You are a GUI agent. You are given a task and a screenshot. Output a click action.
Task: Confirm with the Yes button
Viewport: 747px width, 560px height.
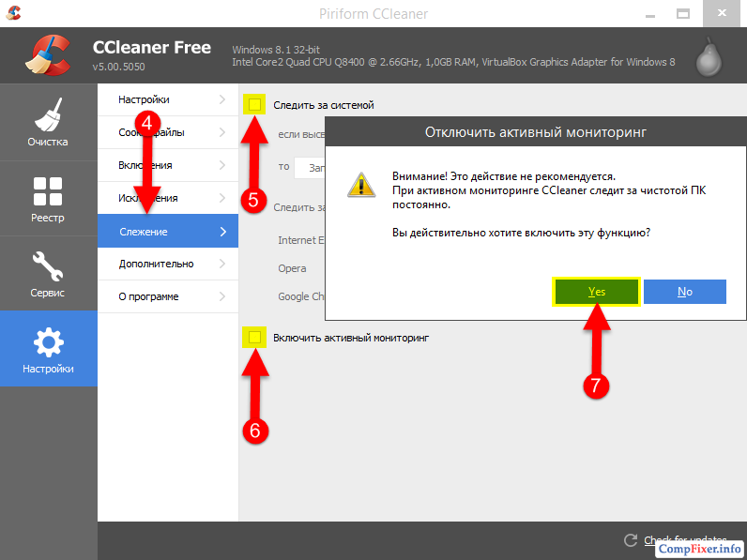(x=597, y=292)
